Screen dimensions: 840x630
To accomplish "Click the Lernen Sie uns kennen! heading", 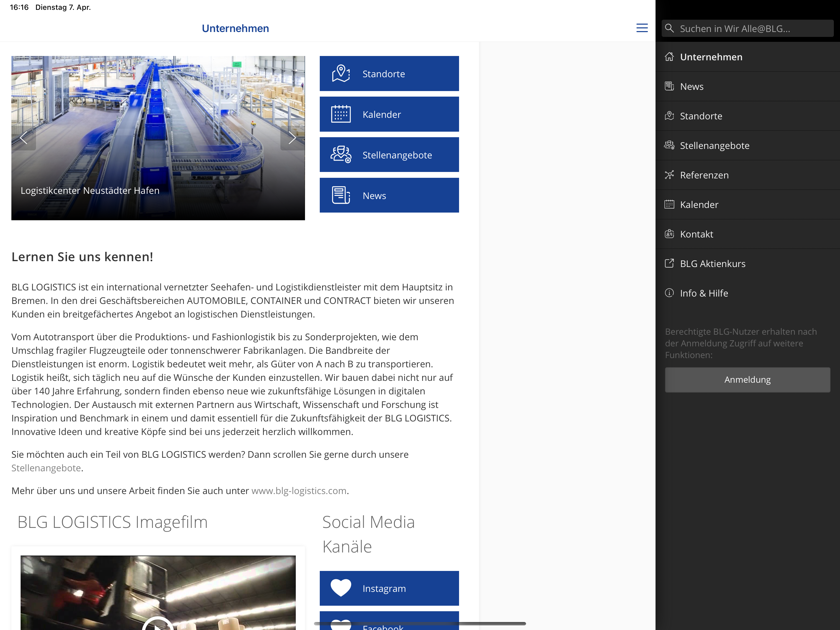I will 82,257.
